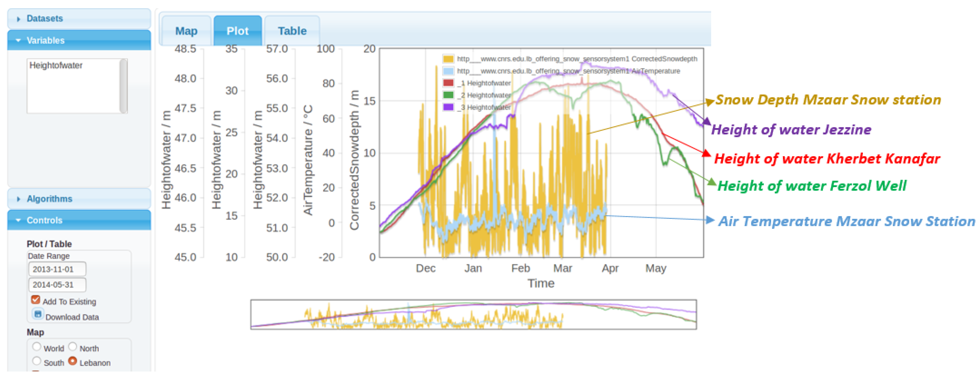Switch to the Map tab
This screenshot has width=980, height=380.
point(186,31)
